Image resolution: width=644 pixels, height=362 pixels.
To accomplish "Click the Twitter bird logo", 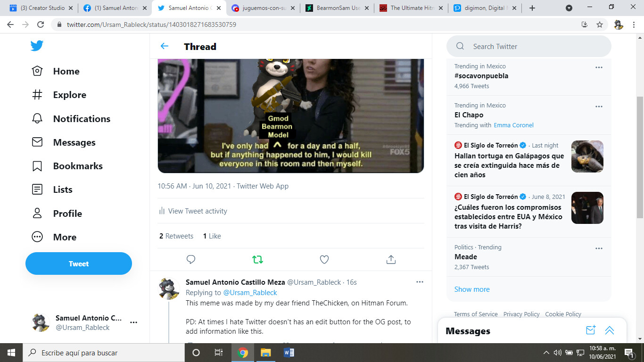I will point(37,46).
